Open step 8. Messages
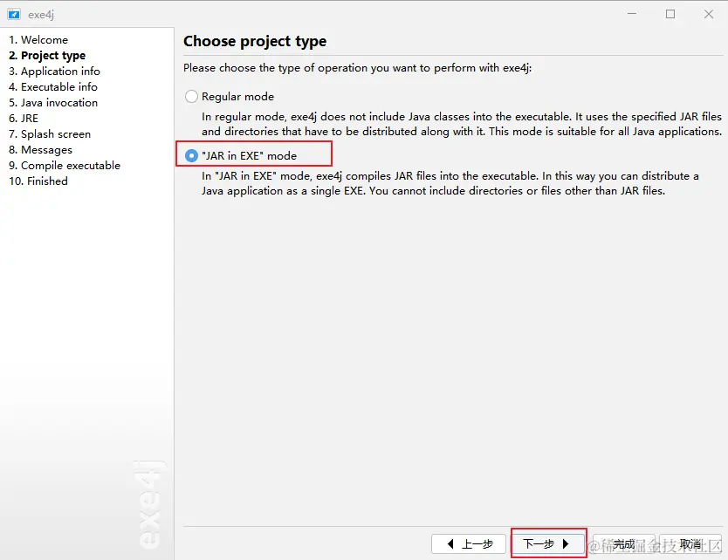 tap(40, 150)
